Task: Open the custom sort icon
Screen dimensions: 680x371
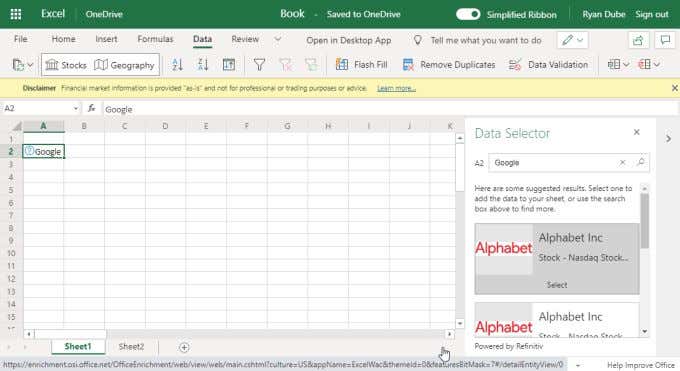Action: [229, 65]
